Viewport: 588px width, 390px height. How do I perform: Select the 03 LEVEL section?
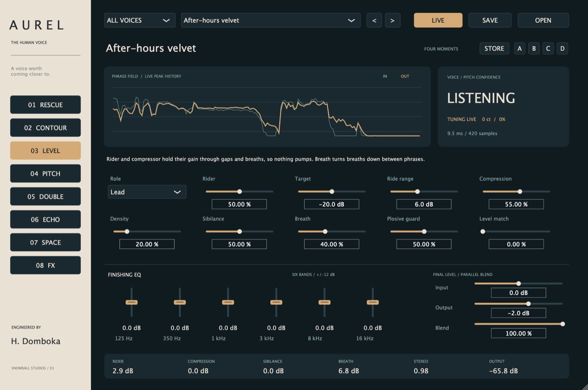[46, 151]
